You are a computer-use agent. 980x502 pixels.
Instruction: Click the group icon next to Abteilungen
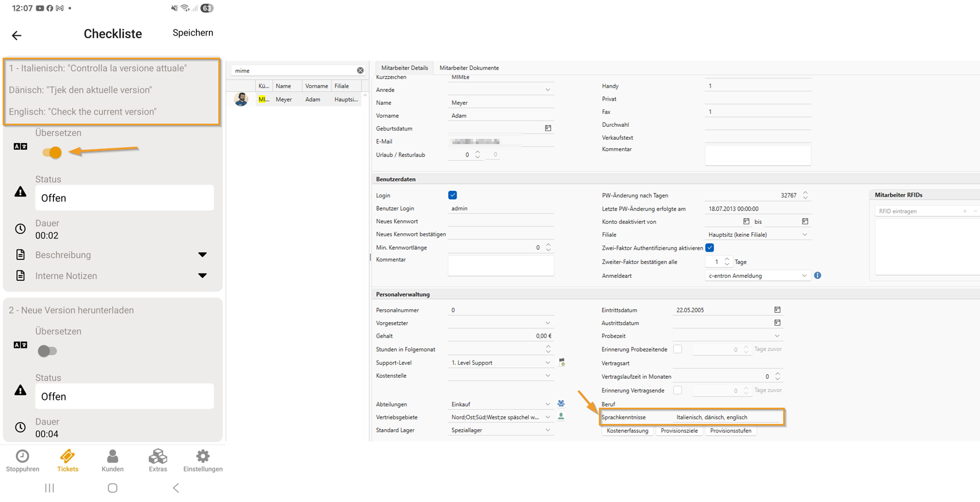(x=561, y=403)
